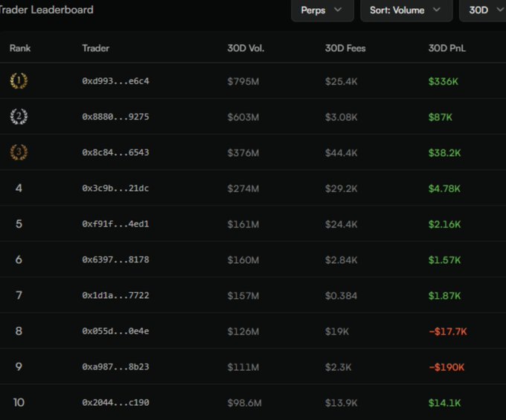The width and height of the screenshot is (506, 420).
Task: Click the $87K PnL value
Action: (441, 117)
